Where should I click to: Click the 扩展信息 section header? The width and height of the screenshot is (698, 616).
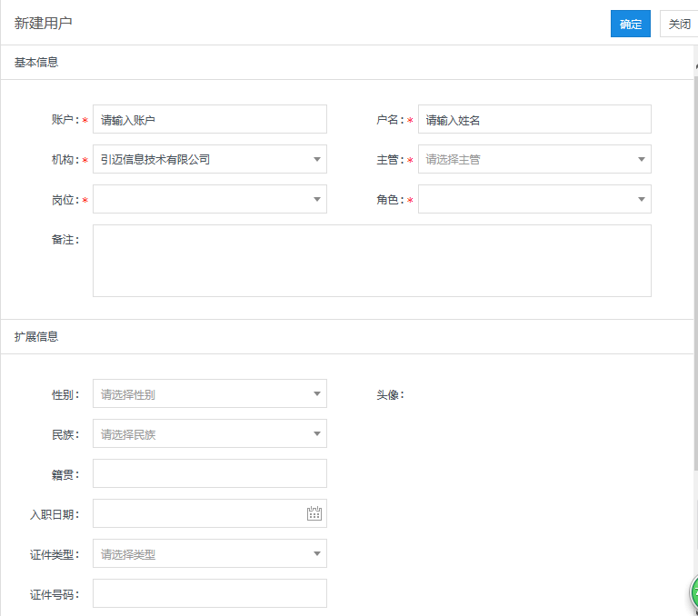pyautogui.click(x=36, y=336)
